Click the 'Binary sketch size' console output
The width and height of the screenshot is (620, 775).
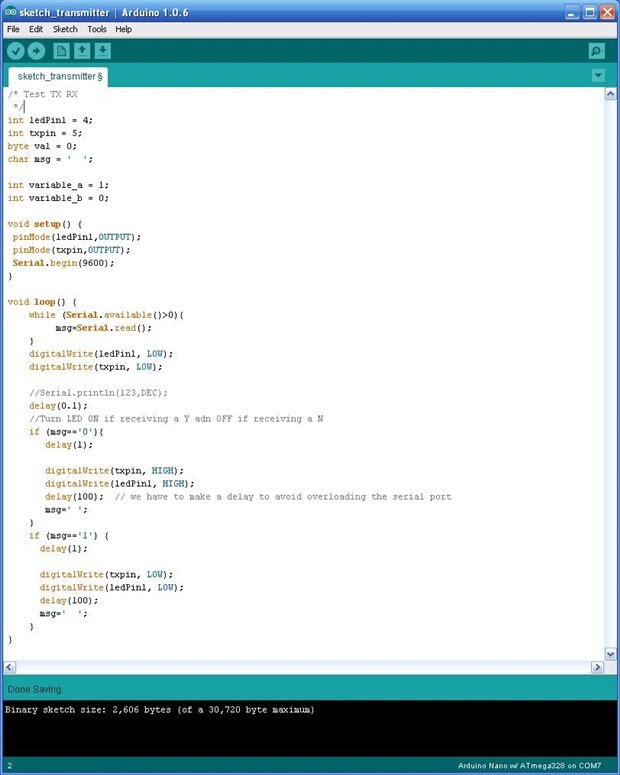pos(160,710)
